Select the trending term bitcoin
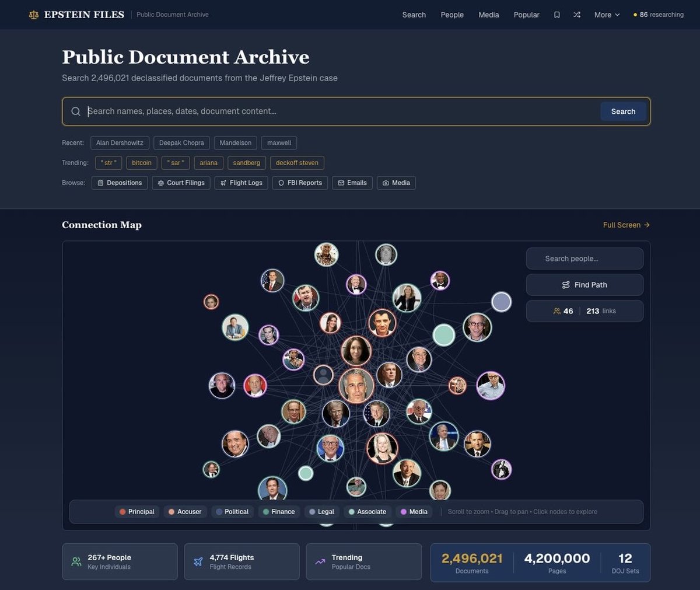Screen dimensions: 700x590 [x=142, y=163]
